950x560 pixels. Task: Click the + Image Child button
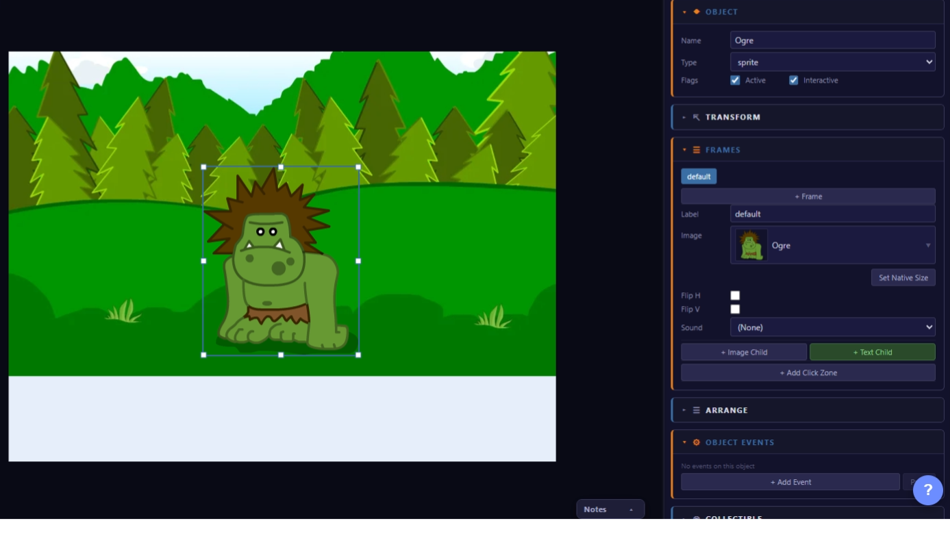coord(744,352)
